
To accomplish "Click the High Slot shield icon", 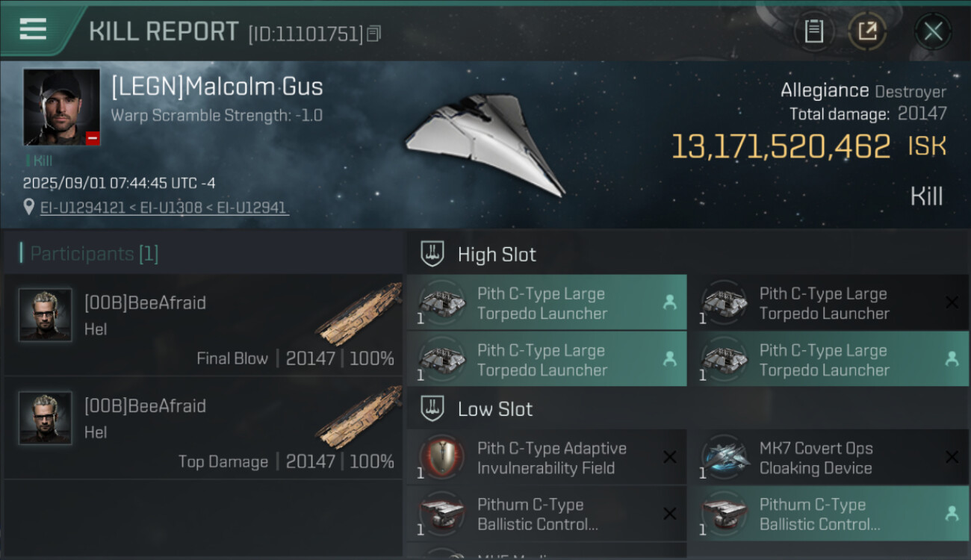I will coord(433,254).
